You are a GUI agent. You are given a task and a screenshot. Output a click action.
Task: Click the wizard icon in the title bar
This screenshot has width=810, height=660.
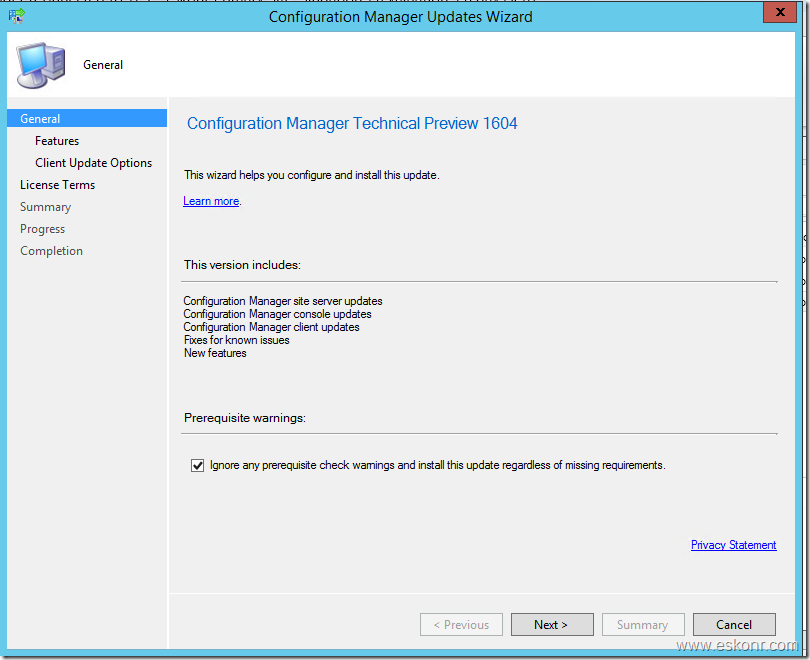click(x=16, y=15)
